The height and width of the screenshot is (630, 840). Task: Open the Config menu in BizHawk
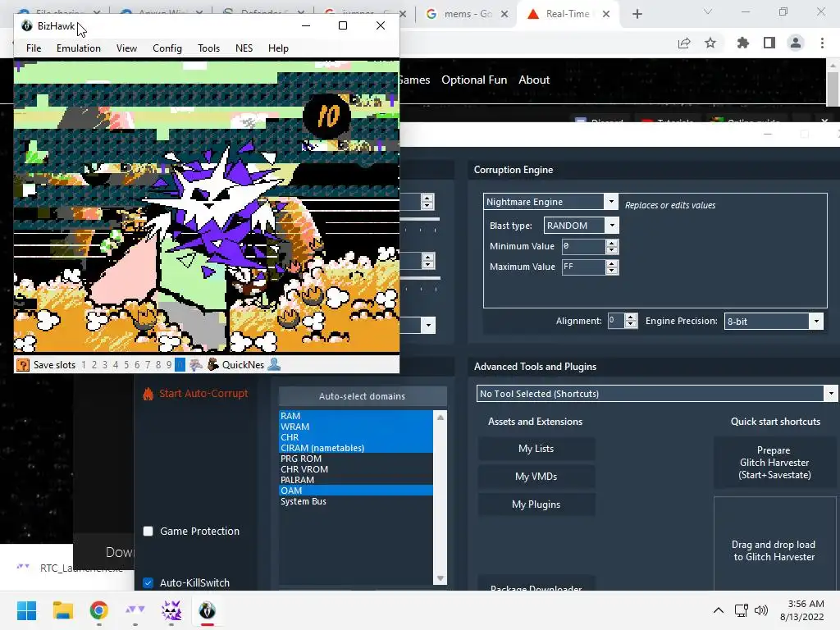coord(167,48)
